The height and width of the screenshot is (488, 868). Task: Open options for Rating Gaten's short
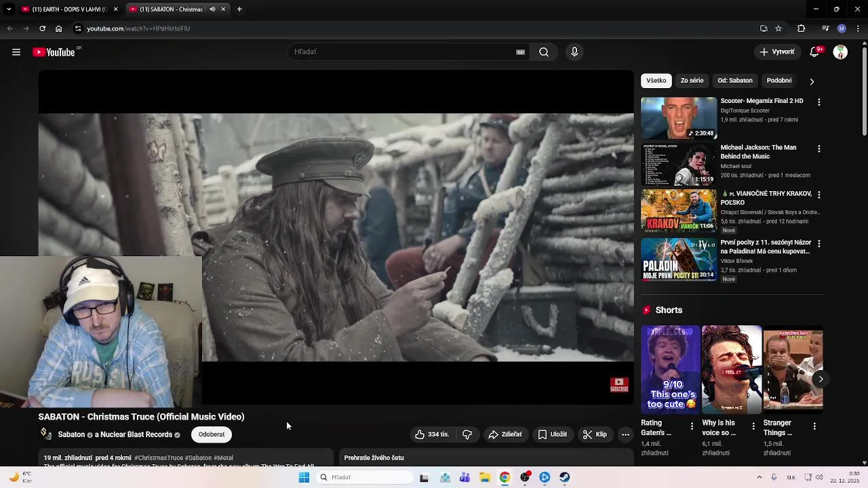click(692, 426)
